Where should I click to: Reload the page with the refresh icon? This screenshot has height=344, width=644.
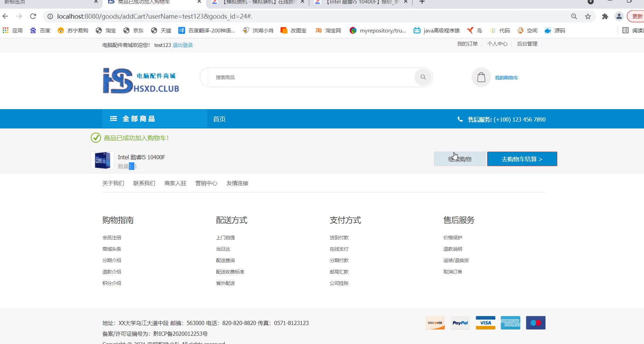[33, 16]
